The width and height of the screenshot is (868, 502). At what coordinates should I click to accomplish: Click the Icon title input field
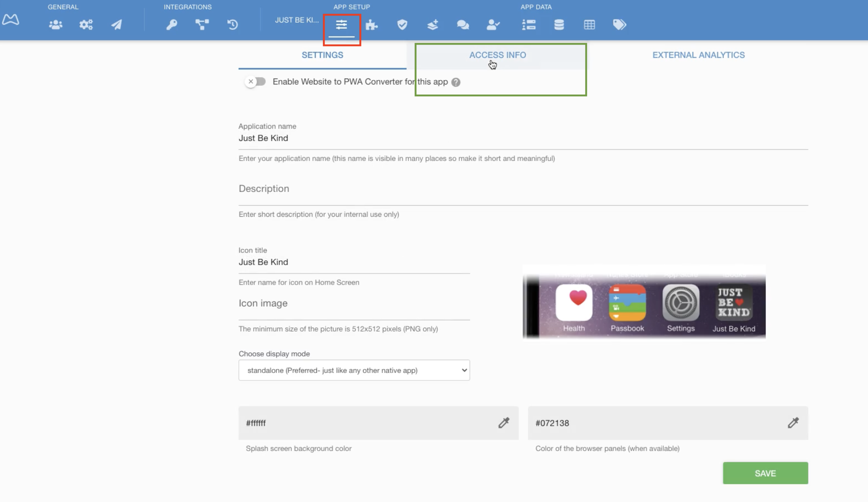point(354,262)
